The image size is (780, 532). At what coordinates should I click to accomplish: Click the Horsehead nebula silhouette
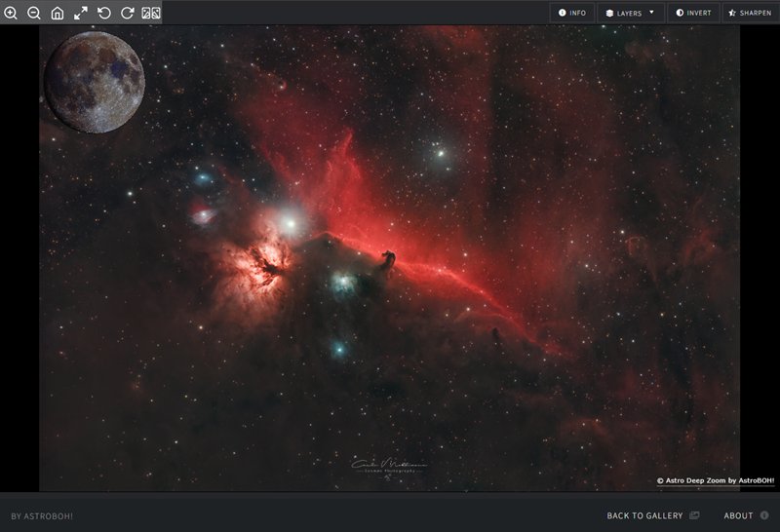(x=388, y=260)
